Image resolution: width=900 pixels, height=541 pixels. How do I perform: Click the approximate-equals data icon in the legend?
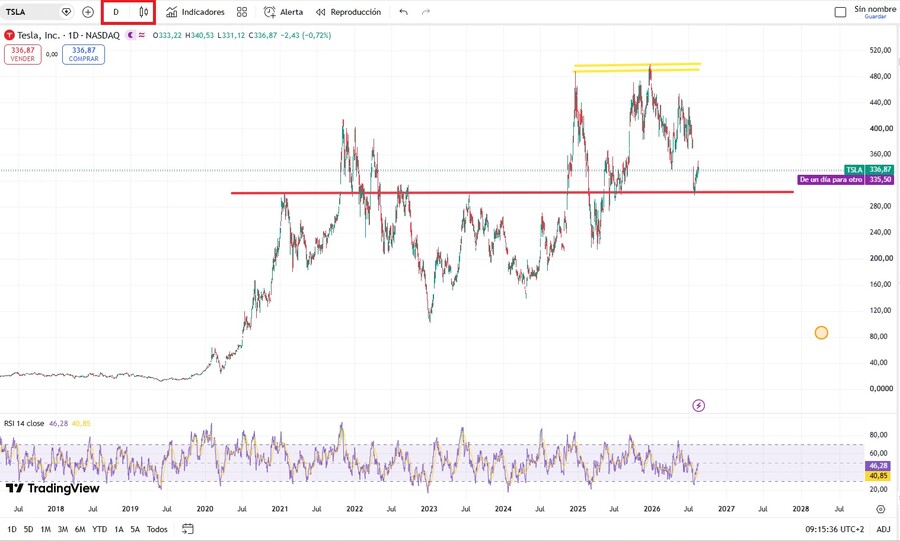pos(142,35)
